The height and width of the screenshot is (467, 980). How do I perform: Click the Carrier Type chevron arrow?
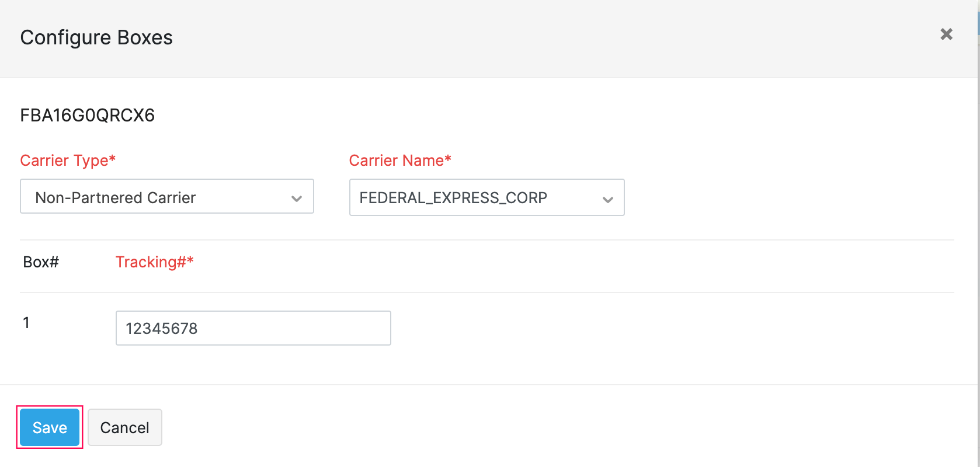pyautogui.click(x=297, y=198)
